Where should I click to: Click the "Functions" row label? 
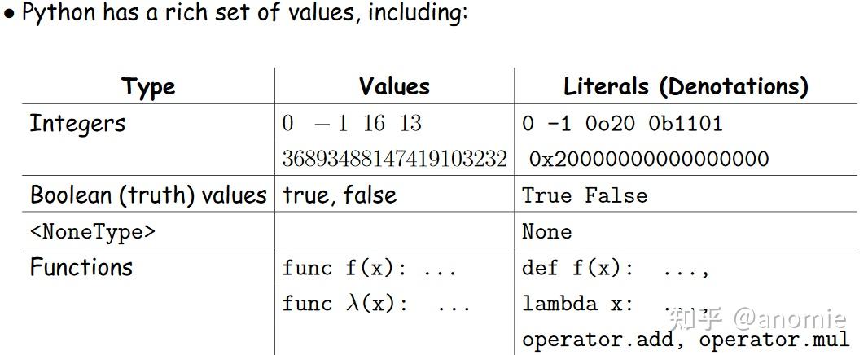click(x=81, y=267)
